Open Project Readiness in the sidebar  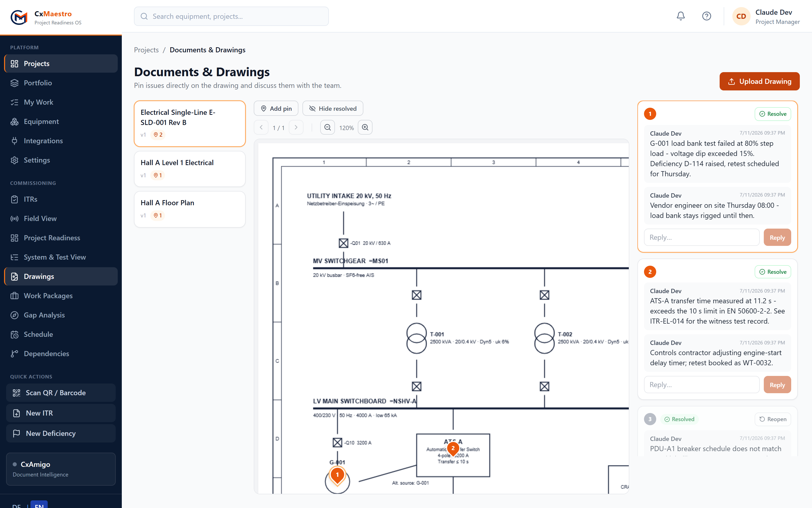point(61,238)
